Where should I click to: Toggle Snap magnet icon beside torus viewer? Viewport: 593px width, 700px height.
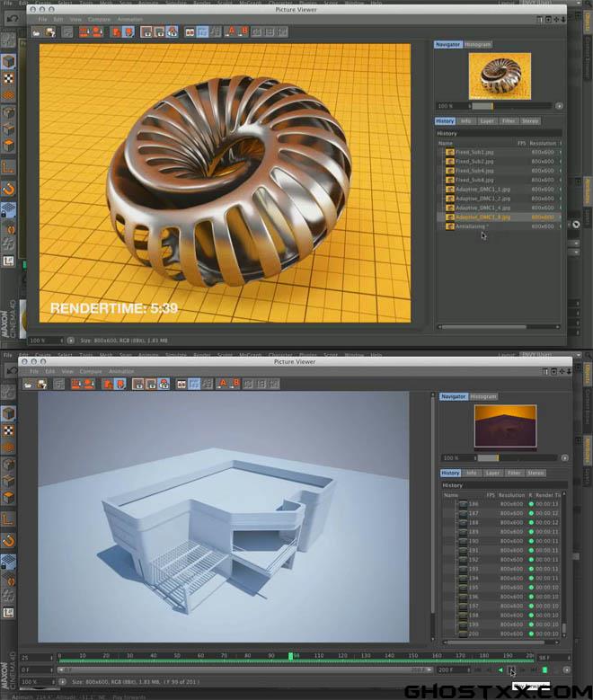pyautogui.click(x=8, y=189)
